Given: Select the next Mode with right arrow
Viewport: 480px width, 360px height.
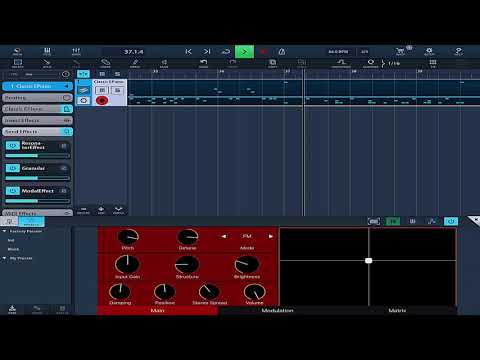Looking at the screenshot, I should [x=271, y=236].
